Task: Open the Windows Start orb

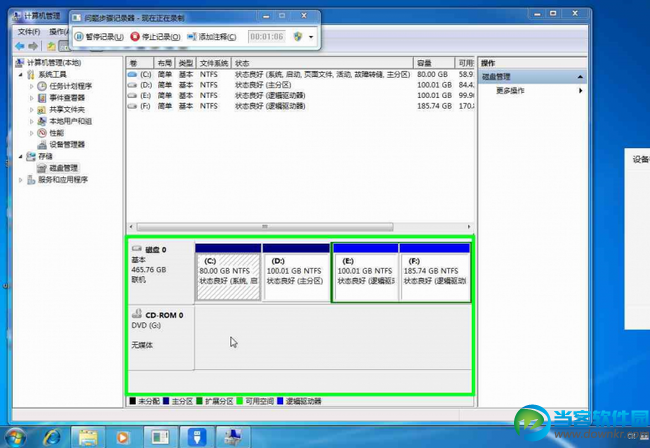Action: pyautogui.click(x=14, y=438)
